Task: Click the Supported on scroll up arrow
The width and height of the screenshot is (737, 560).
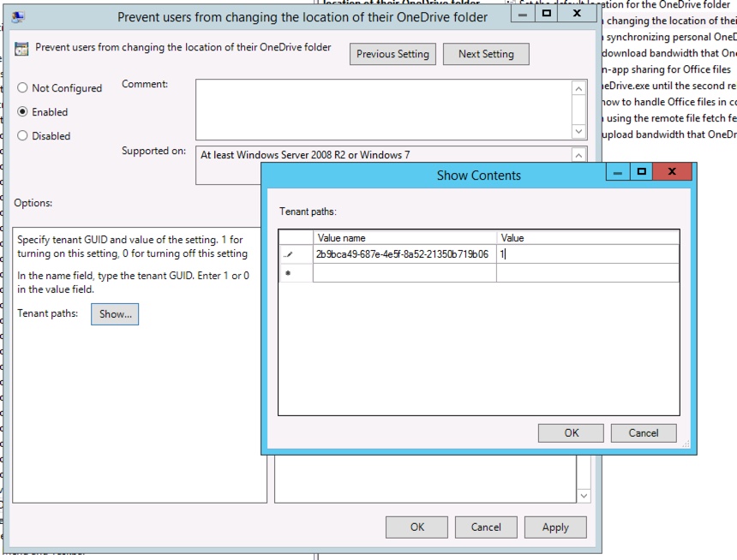Action: [579, 155]
